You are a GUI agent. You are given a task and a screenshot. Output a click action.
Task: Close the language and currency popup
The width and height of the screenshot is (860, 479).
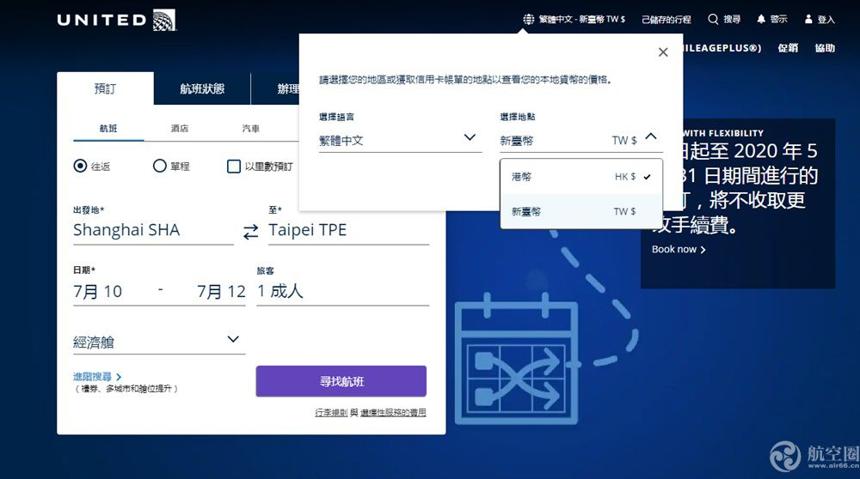(663, 52)
